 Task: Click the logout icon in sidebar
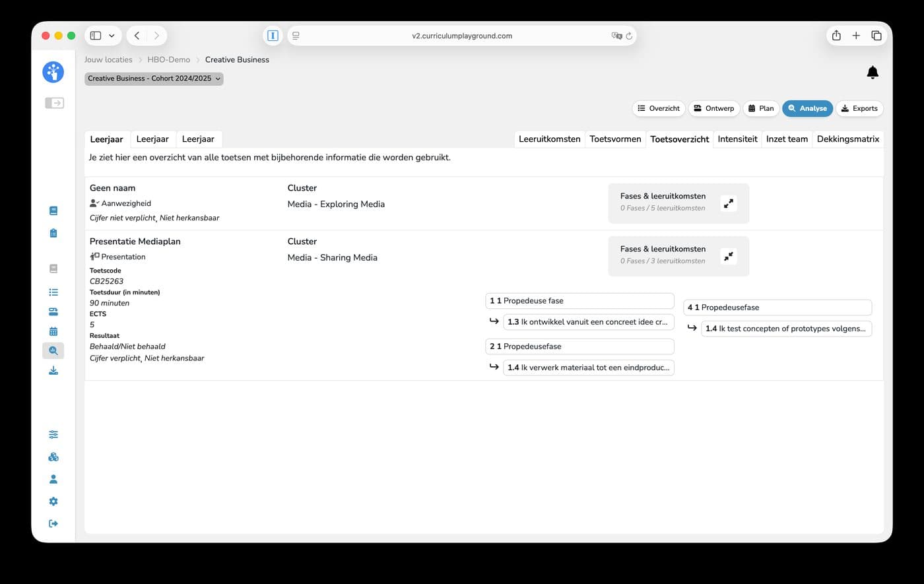[53, 524]
